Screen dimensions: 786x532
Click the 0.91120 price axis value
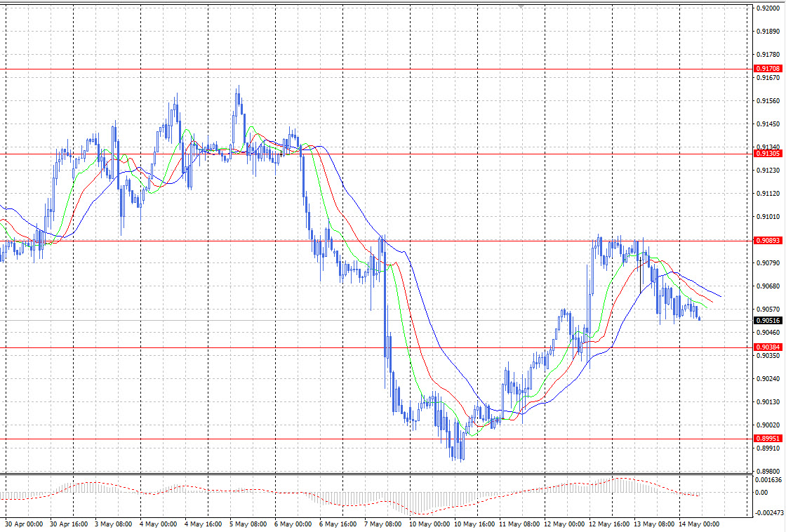768,194
